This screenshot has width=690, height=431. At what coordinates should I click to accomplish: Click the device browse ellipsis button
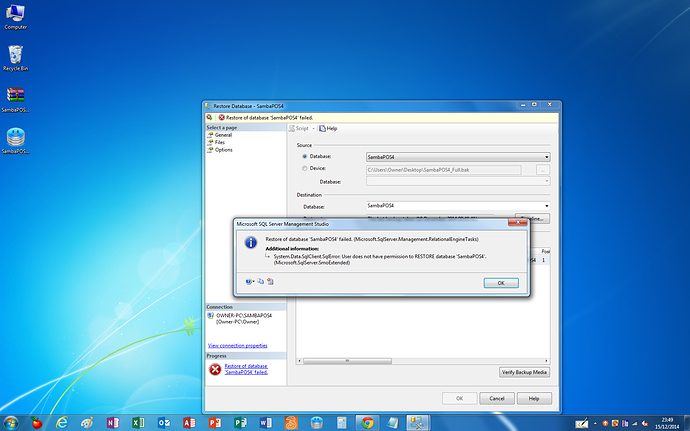[543, 170]
